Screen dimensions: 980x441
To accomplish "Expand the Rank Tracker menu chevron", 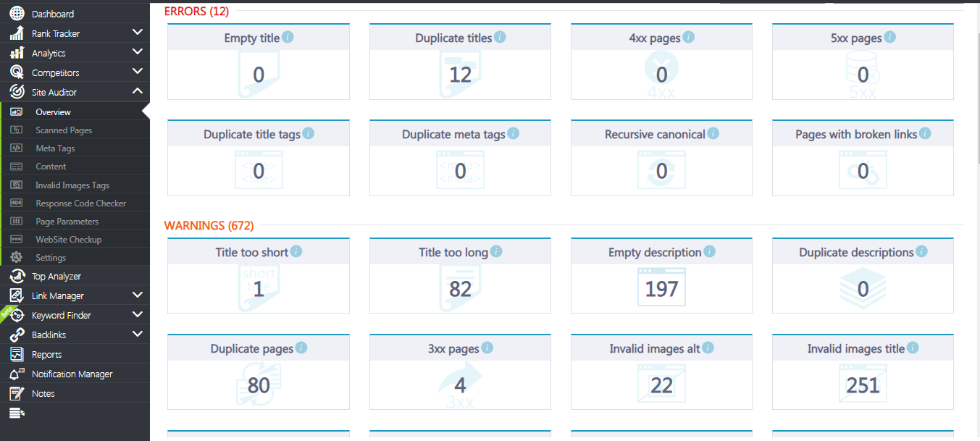I will coord(138,33).
